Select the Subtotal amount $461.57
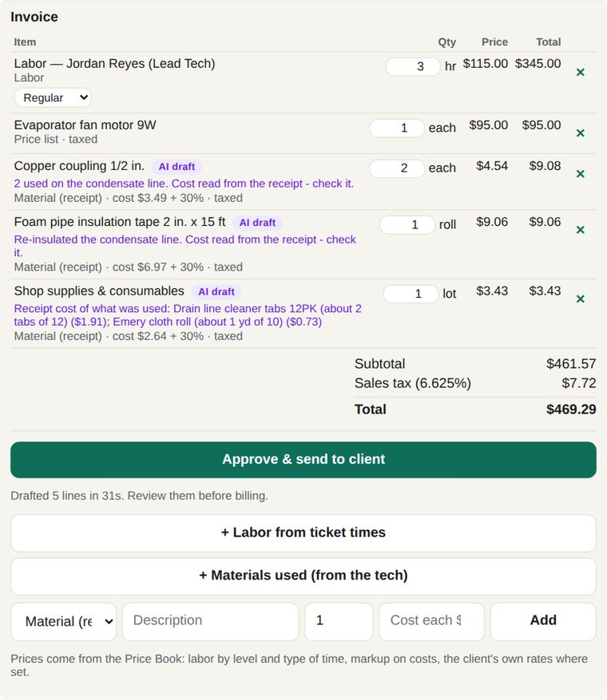This screenshot has height=700, width=607. [x=571, y=364]
